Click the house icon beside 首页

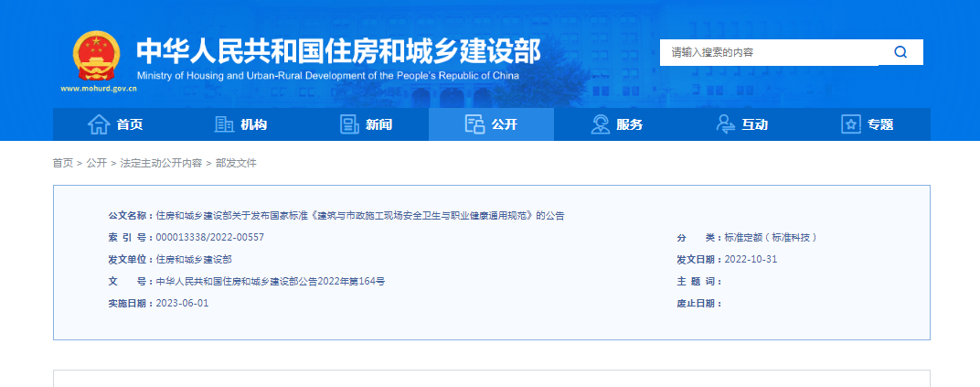(x=99, y=124)
